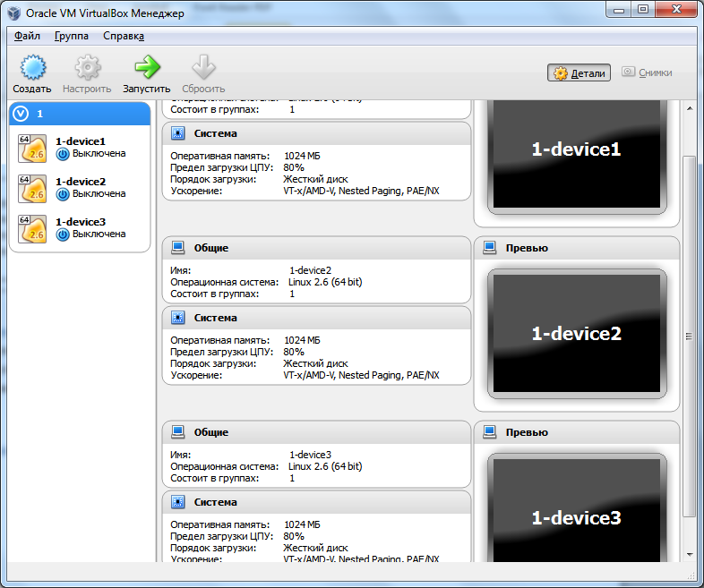Click the Linux 2.6 icon of 1-device3
Viewport: 704px width, 588px height.
[32, 229]
